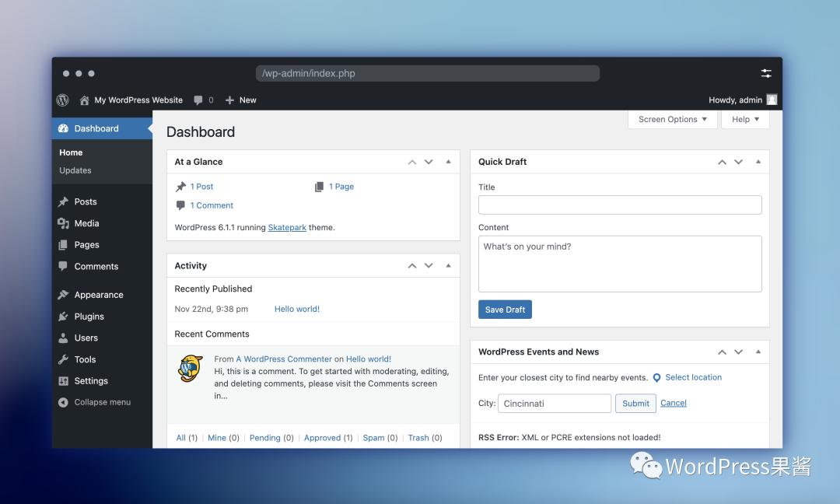Show Spam comments
This screenshot has height=504, width=840.
(x=373, y=438)
